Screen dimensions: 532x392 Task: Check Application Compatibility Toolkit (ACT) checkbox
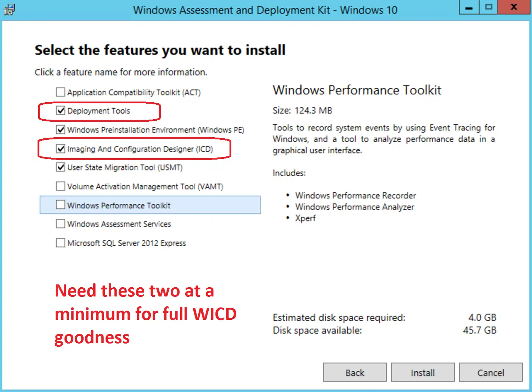61,92
